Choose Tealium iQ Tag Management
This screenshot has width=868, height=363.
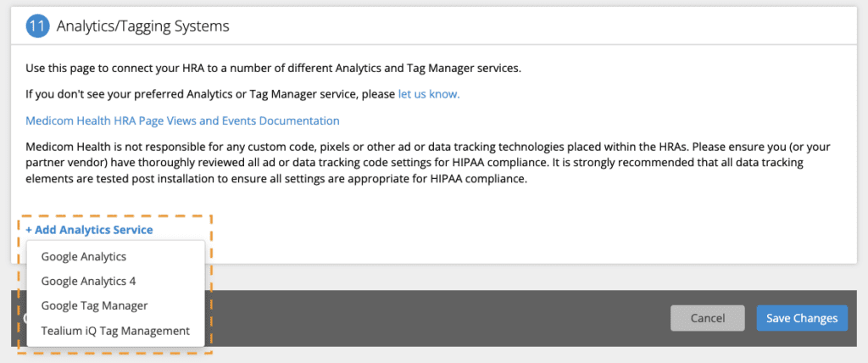click(115, 331)
